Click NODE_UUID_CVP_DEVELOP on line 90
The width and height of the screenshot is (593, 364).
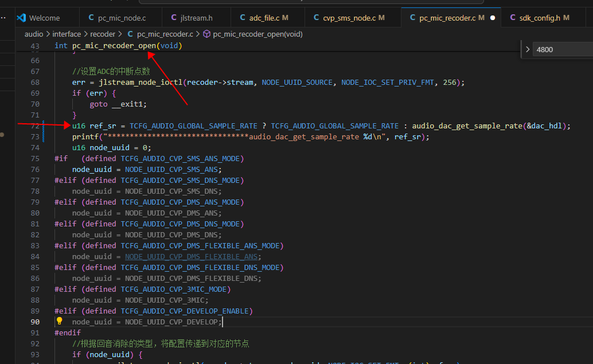[171, 322]
